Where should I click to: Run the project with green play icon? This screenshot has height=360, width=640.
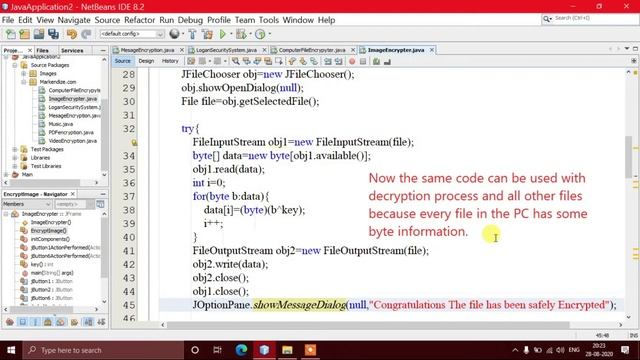click(x=223, y=34)
